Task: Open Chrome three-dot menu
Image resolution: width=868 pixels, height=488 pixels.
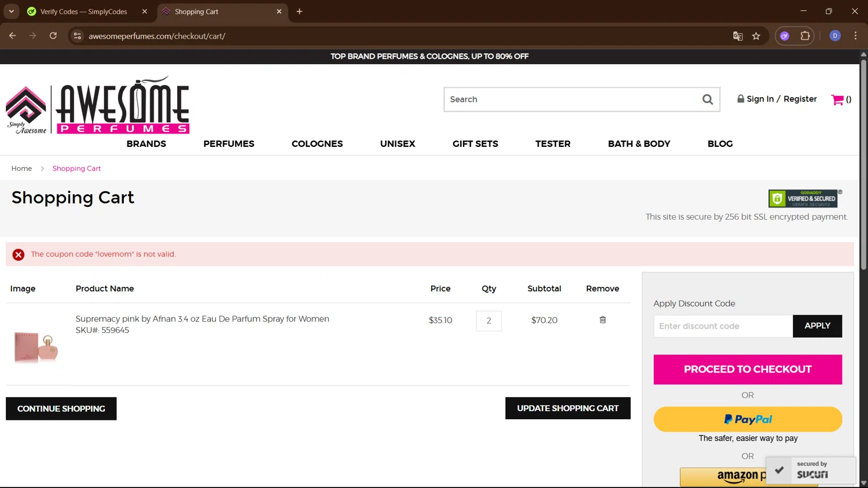Action: click(x=855, y=36)
